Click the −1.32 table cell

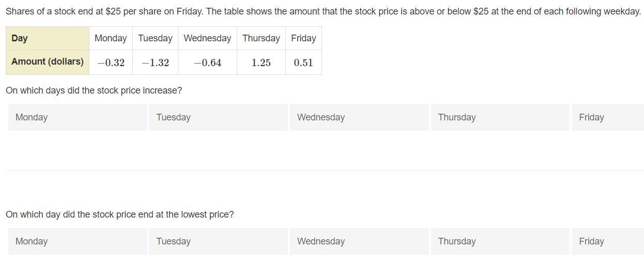[155, 63]
